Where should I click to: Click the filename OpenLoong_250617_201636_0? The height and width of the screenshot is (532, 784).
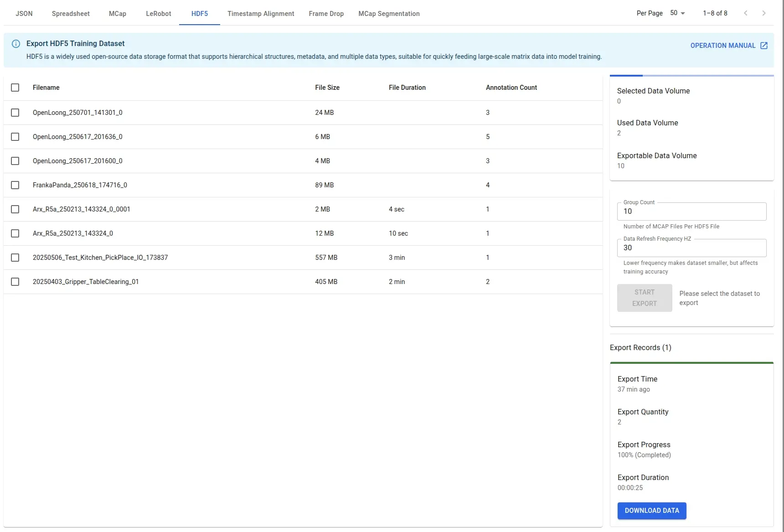point(77,137)
